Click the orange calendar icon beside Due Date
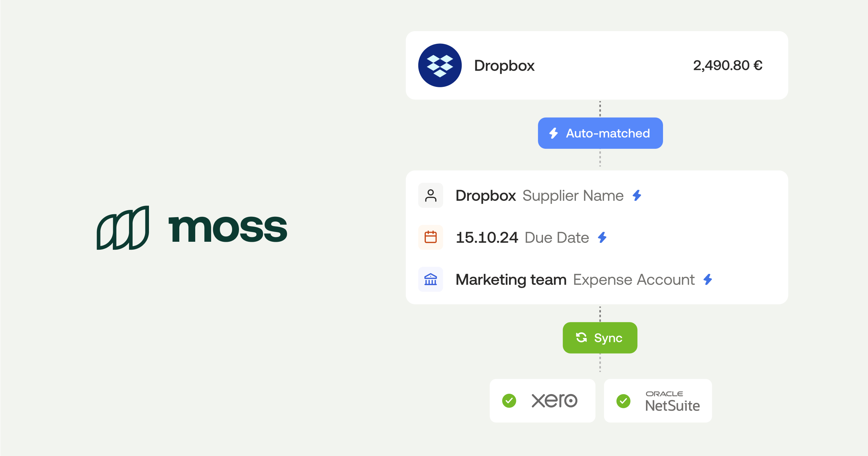Image resolution: width=868 pixels, height=456 pixels. [x=431, y=237]
